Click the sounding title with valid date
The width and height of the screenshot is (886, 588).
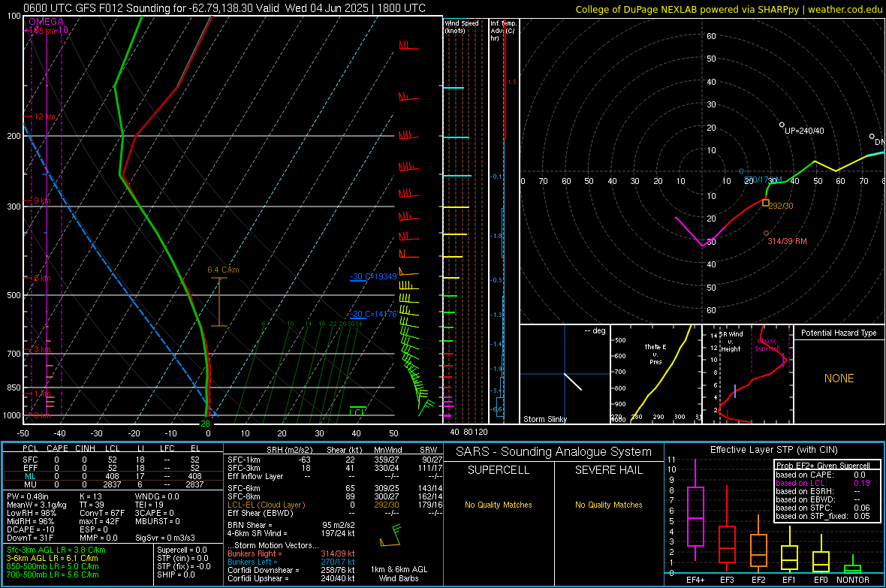pyautogui.click(x=225, y=8)
